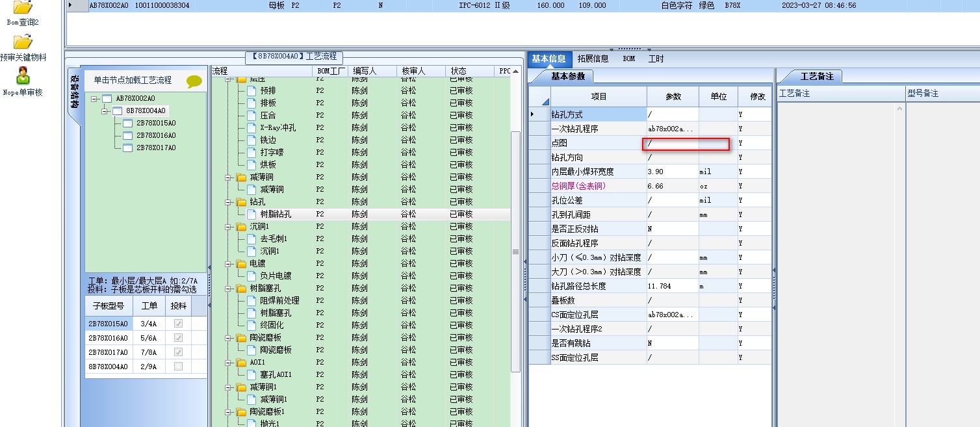980x427 pixels.
Task: Collapse the 树脂塞孔 process group
Action: pos(229,288)
